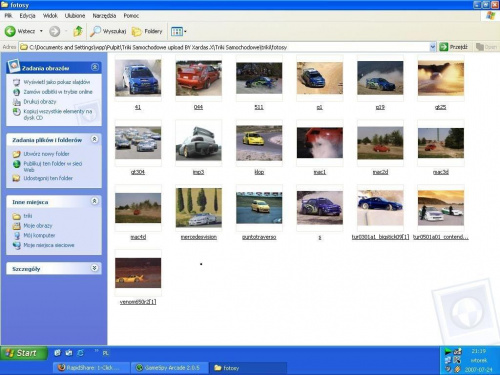Select the thumbnail named imp3
The height and width of the screenshot is (375, 500).
coord(199,143)
